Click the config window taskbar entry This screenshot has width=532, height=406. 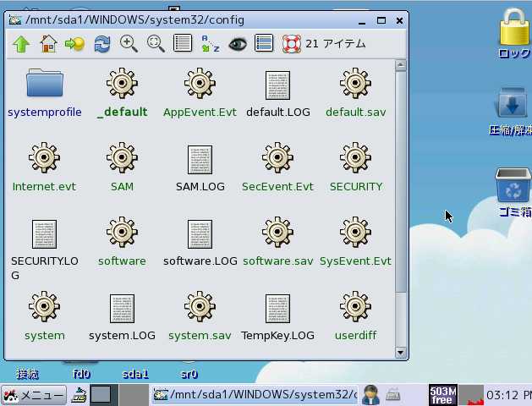[254, 395]
